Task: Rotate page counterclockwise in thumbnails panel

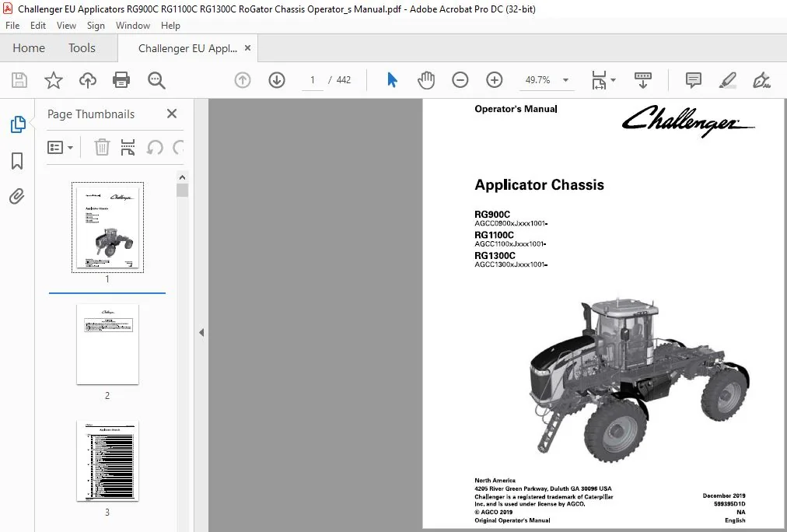Action: (x=155, y=148)
